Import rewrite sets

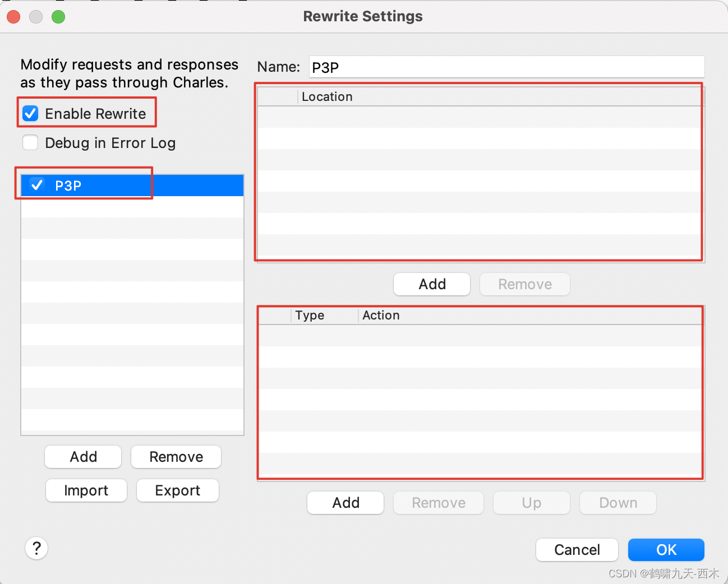coord(86,490)
